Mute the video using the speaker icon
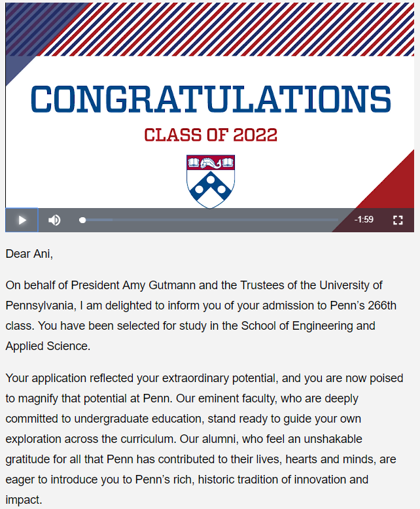Viewport: 420px width, 509px height. pos(54,220)
